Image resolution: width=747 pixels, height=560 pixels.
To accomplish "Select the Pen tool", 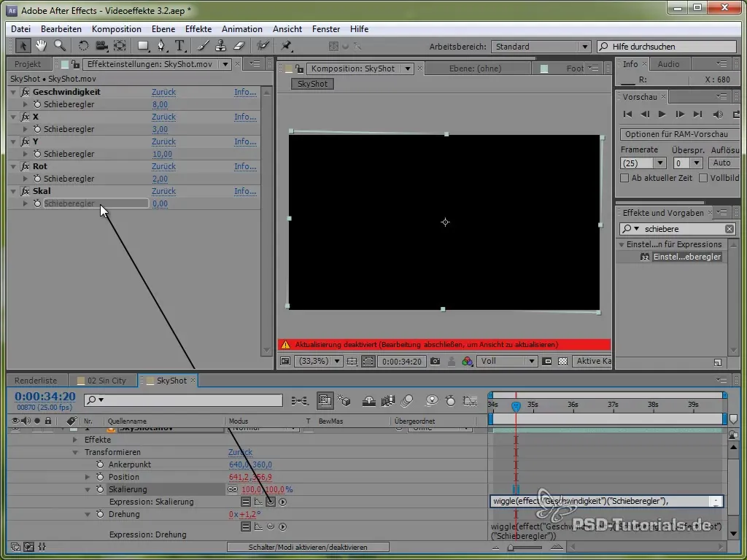I will click(162, 46).
